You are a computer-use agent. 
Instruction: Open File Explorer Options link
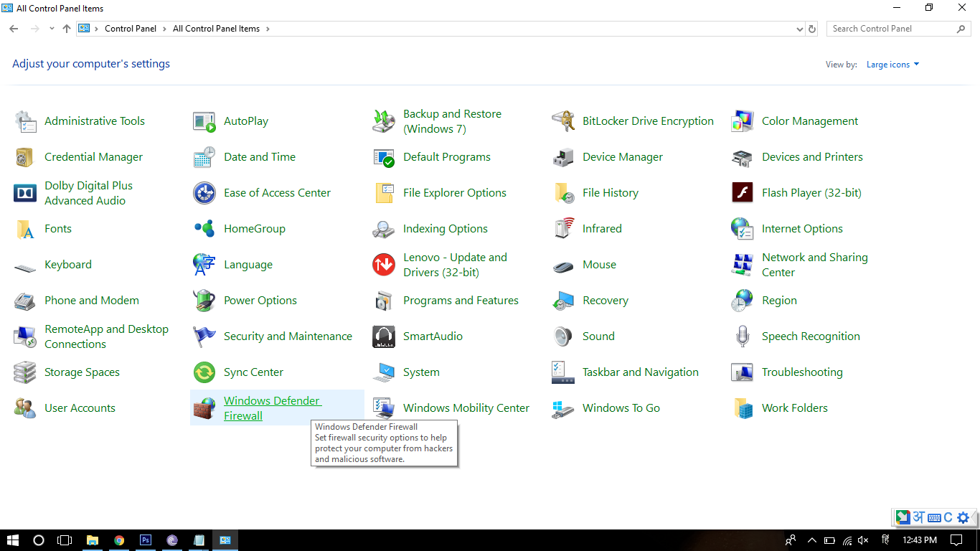tap(455, 193)
